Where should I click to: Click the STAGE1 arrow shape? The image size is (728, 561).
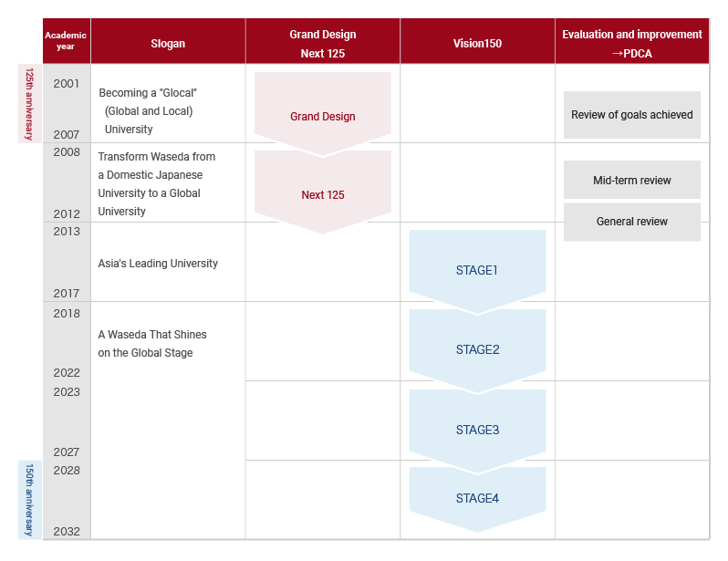click(x=477, y=272)
